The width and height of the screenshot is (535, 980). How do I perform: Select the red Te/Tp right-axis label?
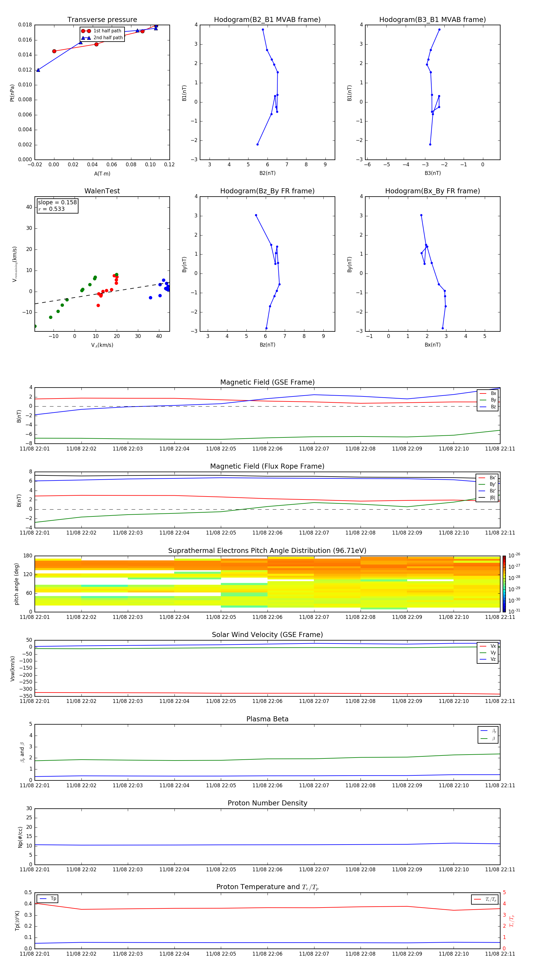[x=512, y=921]
